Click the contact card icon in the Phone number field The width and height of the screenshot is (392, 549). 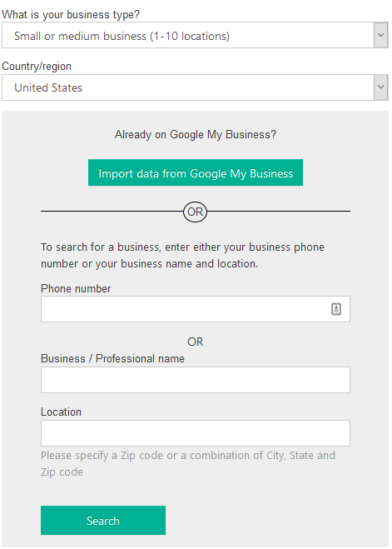point(335,309)
